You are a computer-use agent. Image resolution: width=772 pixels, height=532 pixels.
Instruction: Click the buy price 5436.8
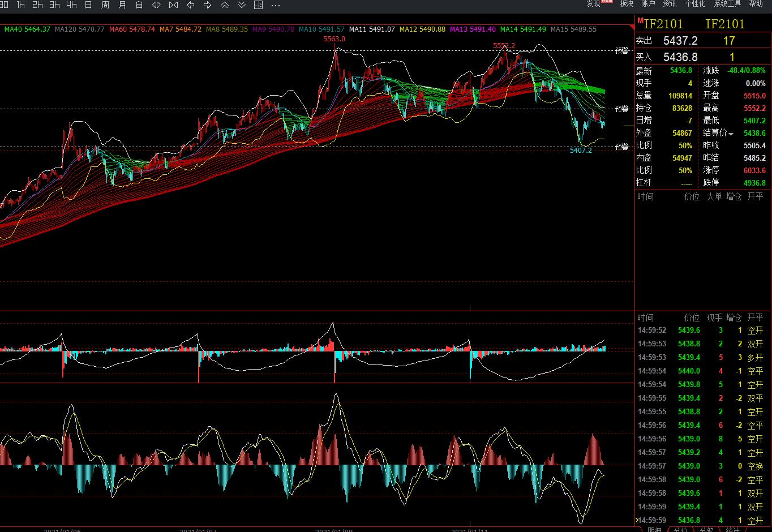(680, 57)
